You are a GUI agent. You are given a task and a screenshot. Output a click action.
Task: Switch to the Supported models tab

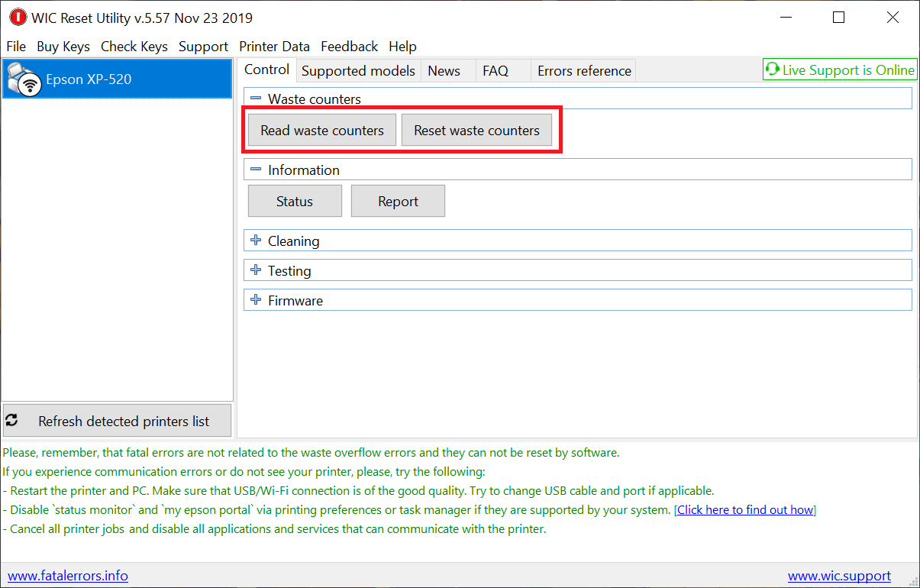click(358, 71)
